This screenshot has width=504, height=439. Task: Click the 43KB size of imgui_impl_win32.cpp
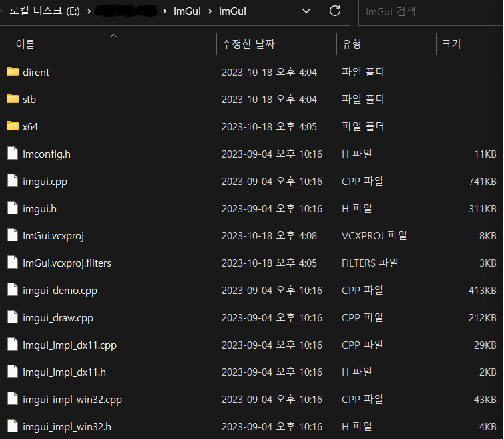tap(485, 400)
